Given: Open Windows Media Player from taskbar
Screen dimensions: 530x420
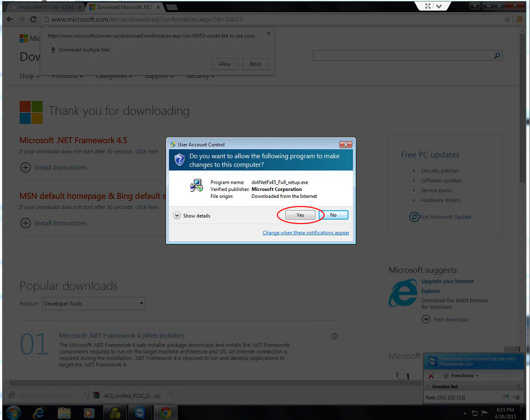Looking at the screenshot, I should coord(89,413).
